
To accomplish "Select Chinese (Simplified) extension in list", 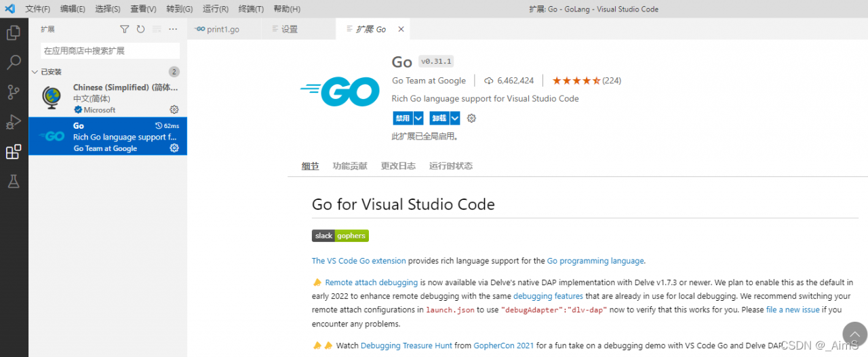I will click(108, 98).
